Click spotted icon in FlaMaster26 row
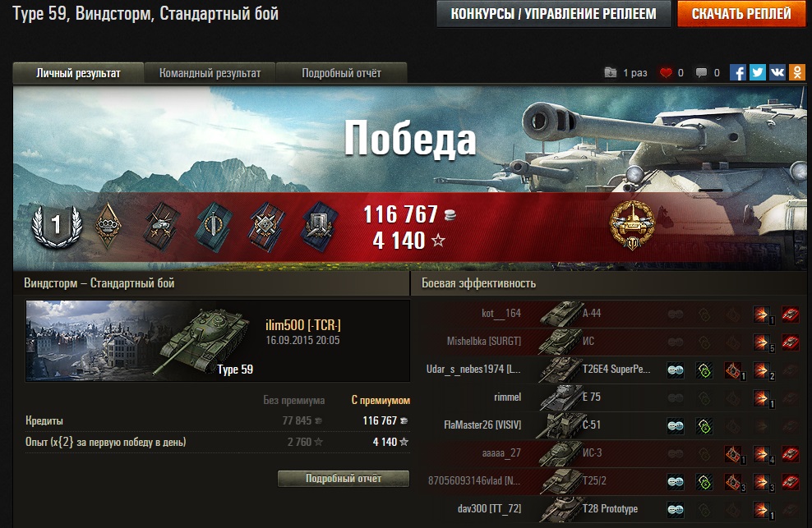The height and width of the screenshot is (528, 812). coord(676,426)
